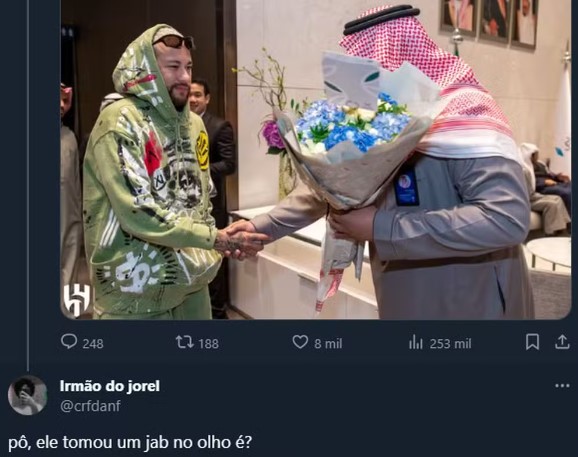Open the view analytics bar chart icon
The image size is (578, 457).
click(x=415, y=342)
